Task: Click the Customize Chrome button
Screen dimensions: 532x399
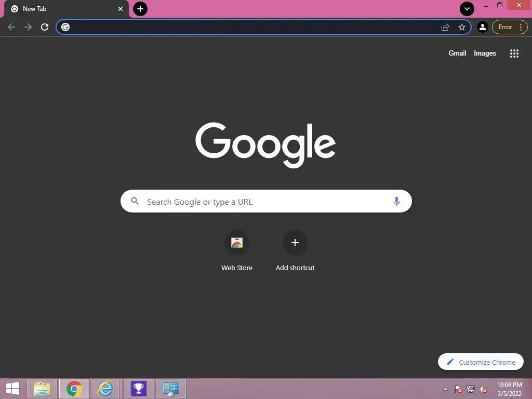Action: (x=481, y=362)
